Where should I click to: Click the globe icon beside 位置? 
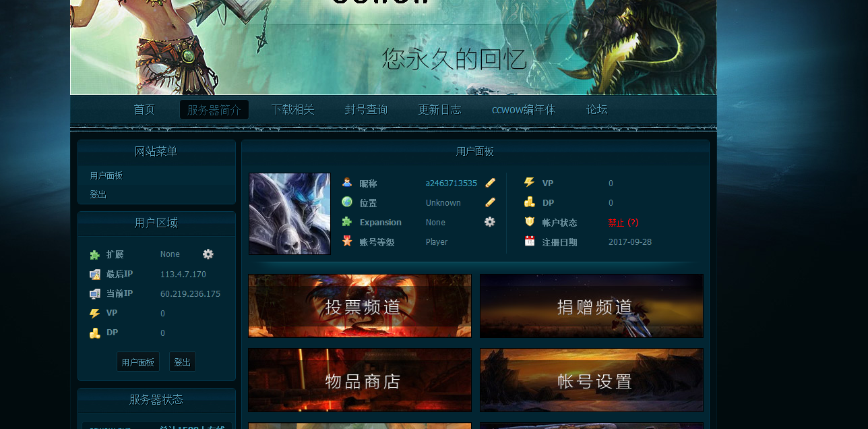pyautogui.click(x=347, y=202)
